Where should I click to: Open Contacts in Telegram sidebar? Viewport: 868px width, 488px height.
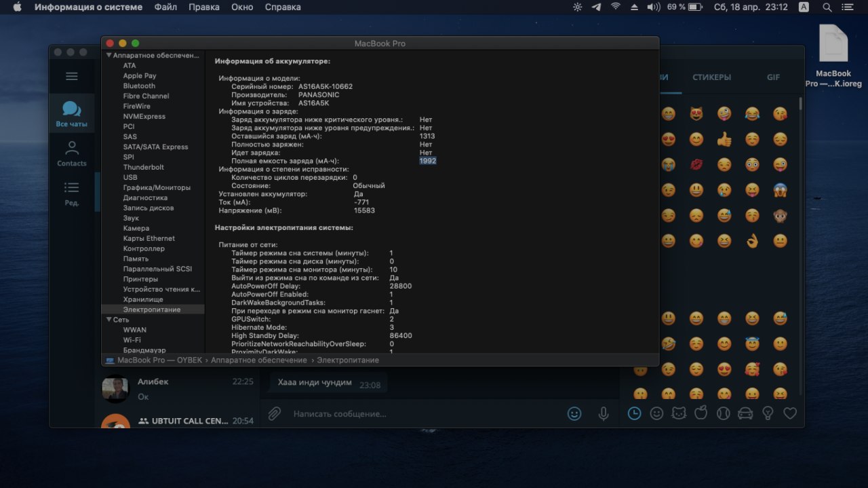pyautogui.click(x=71, y=153)
